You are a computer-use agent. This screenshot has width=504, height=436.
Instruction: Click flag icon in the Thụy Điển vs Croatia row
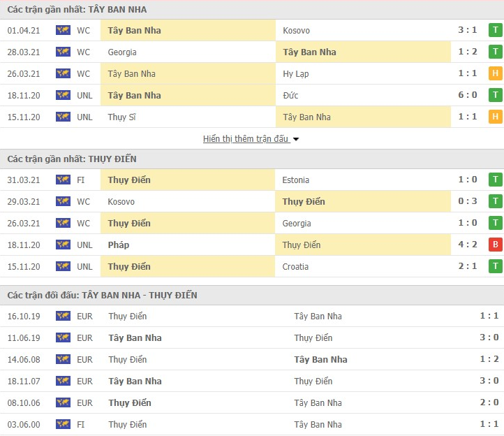63,267
